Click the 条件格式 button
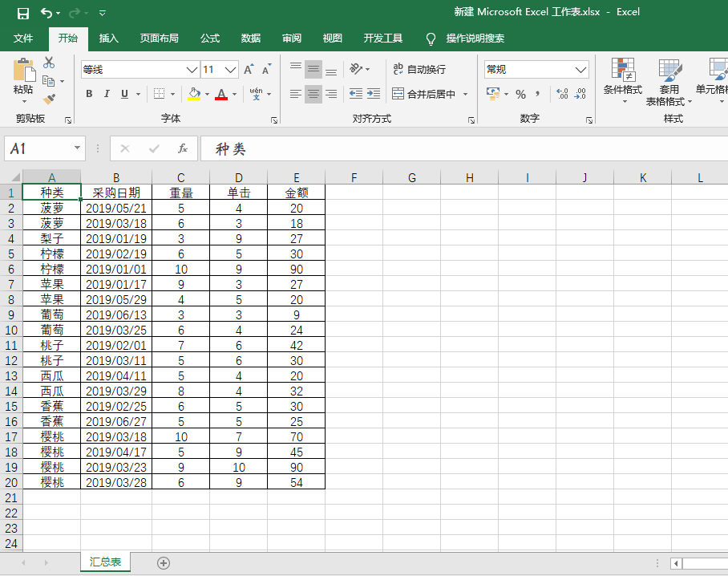The image size is (728, 576). (x=623, y=81)
